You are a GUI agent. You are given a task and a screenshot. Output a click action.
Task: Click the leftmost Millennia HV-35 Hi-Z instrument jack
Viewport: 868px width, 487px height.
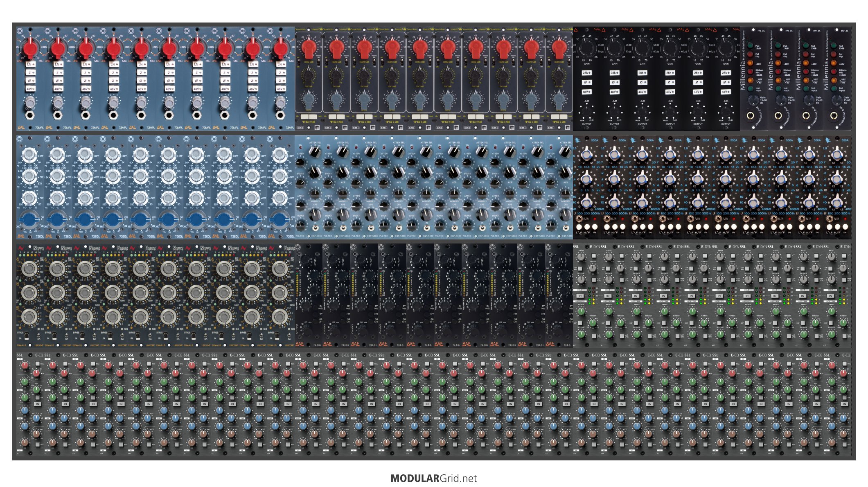750,116
